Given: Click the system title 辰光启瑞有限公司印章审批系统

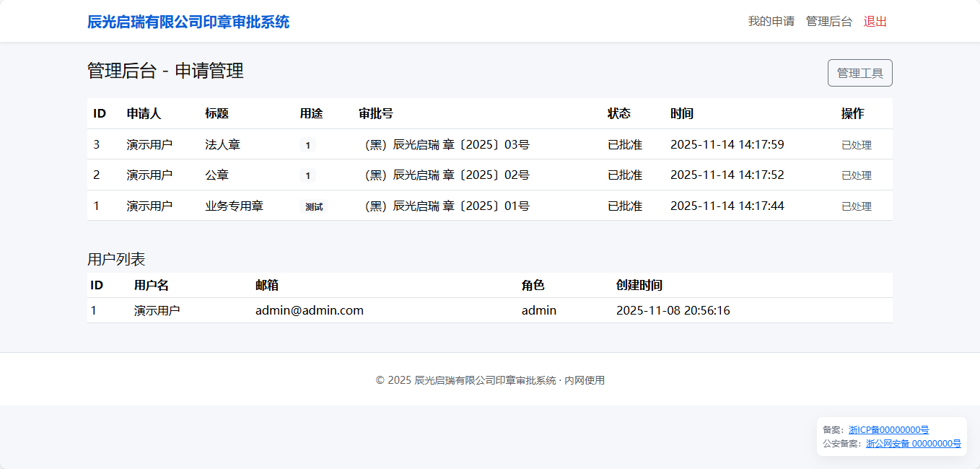Looking at the screenshot, I should tap(187, 22).
